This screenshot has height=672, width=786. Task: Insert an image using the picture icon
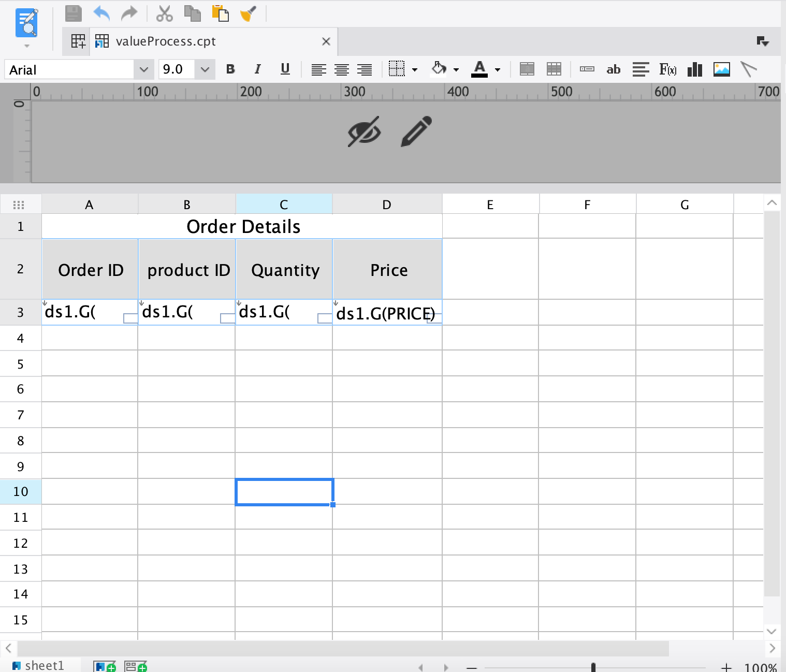[722, 69]
